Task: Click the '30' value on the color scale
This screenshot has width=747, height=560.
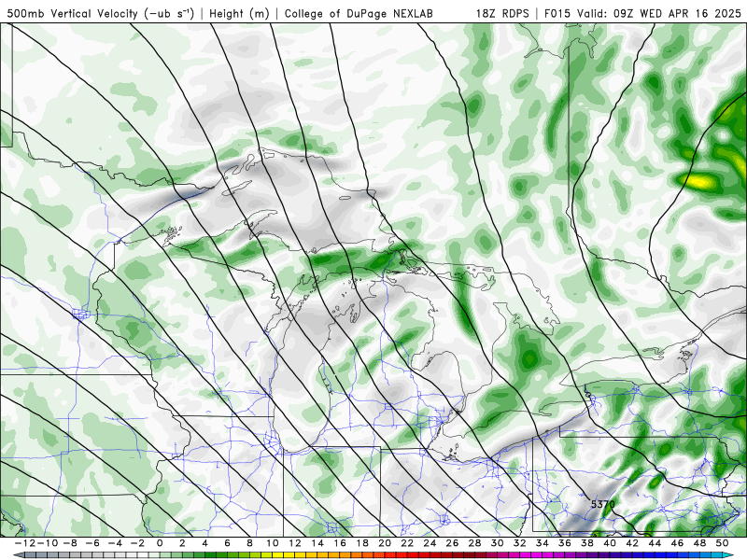Action: [x=497, y=543]
